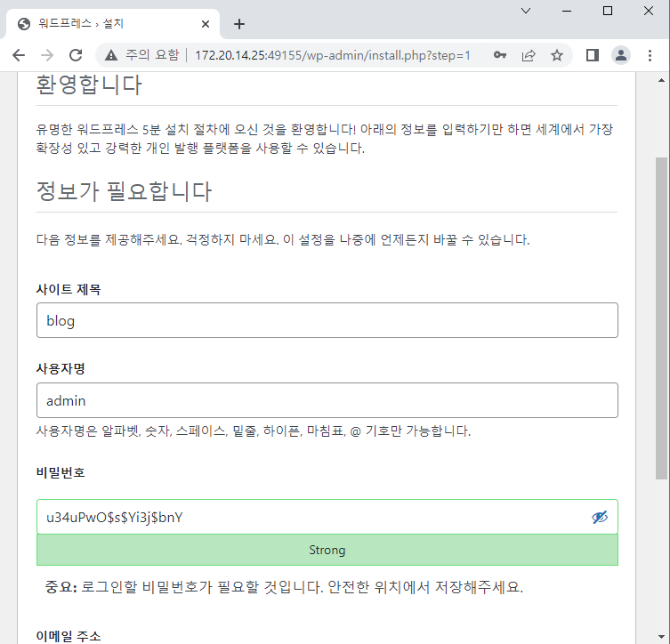The width and height of the screenshot is (670, 644).
Task: Click the 비밀번호 label
Action: (x=61, y=472)
